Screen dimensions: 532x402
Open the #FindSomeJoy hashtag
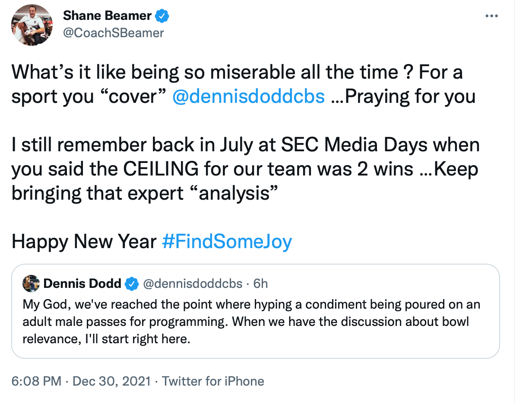[x=227, y=242]
